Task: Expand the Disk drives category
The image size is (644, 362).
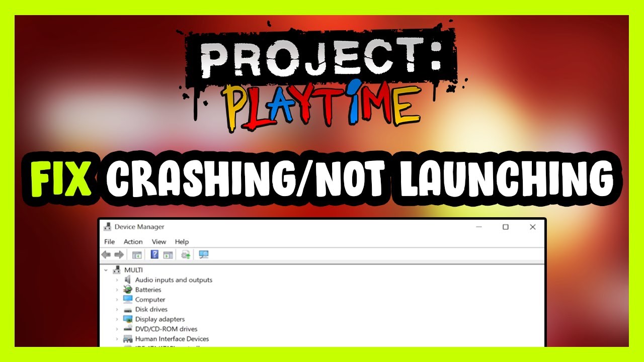Action: (117, 309)
